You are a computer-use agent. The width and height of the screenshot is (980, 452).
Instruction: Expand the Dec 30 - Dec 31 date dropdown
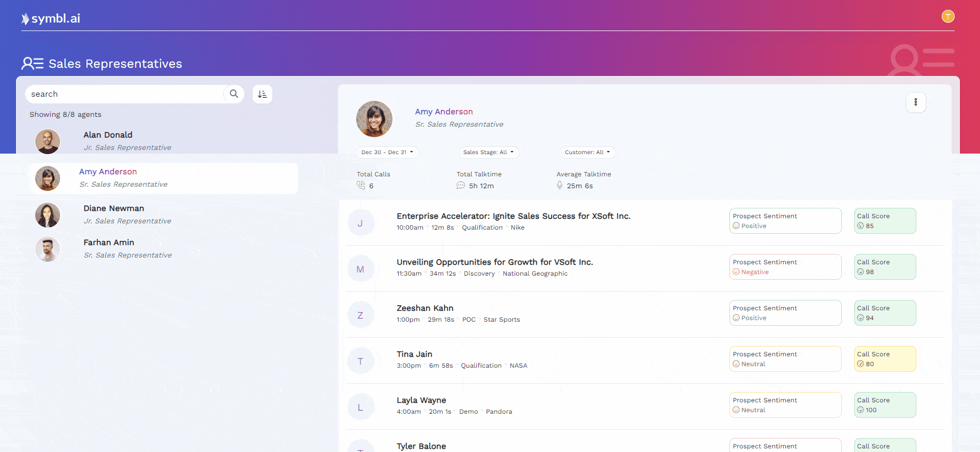(x=387, y=152)
